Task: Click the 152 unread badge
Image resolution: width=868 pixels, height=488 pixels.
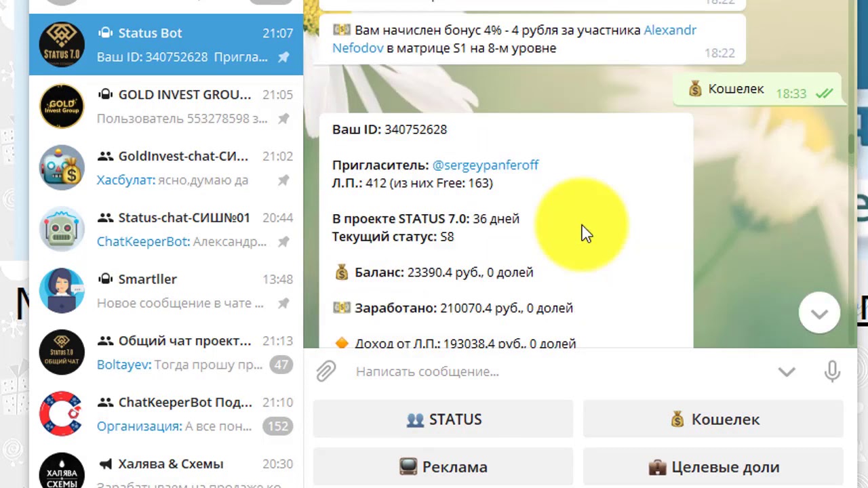Action: pos(277,426)
